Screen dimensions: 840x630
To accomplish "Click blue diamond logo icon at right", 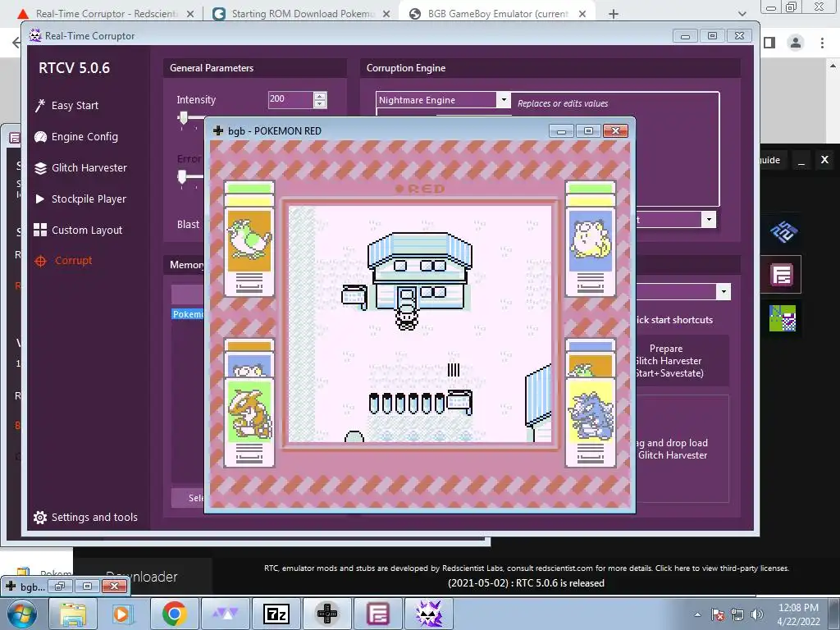I will (783, 231).
